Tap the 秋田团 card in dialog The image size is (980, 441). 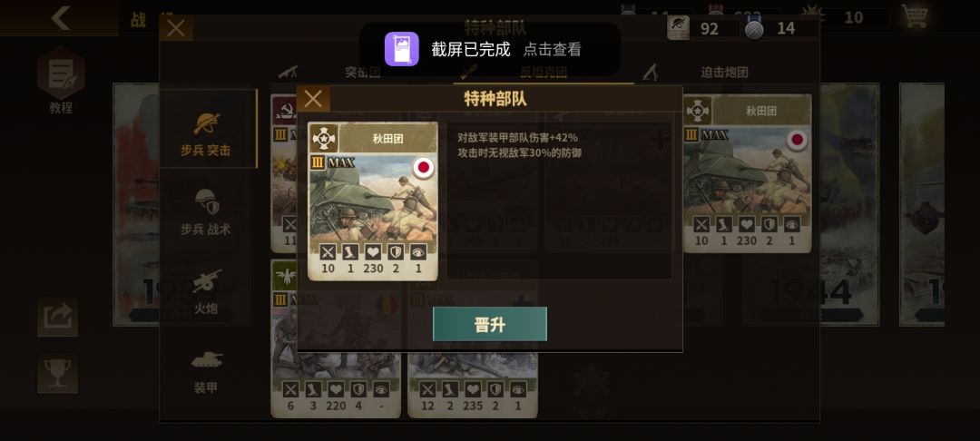(x=373, y=201)
